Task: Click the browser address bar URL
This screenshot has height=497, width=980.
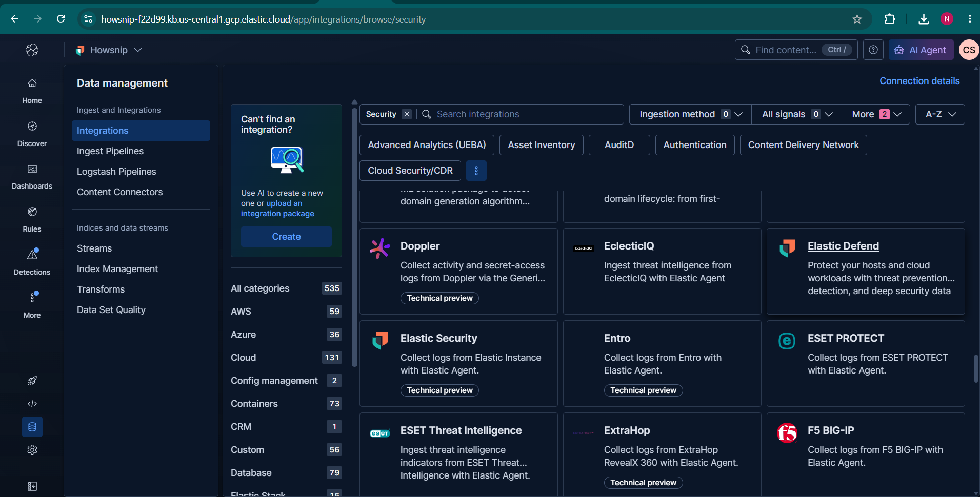Action: 264,19
